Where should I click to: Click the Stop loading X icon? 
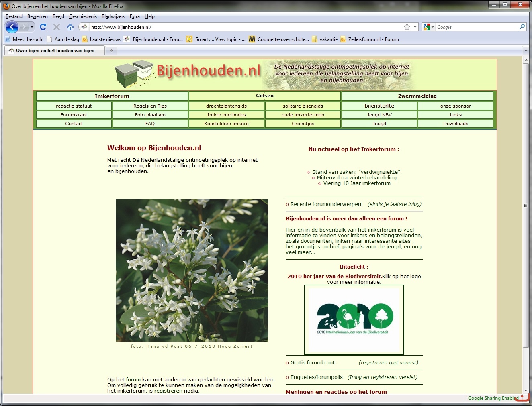coord(57,27)
